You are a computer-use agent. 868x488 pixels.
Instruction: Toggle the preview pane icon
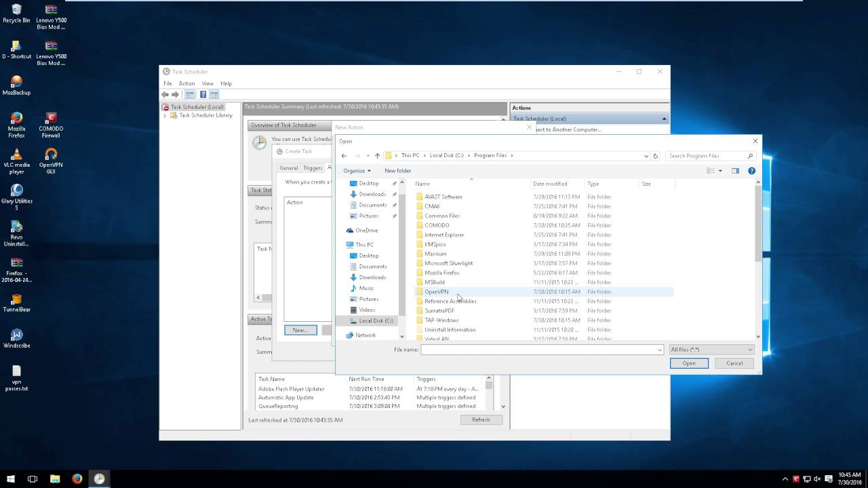(735, 171)
